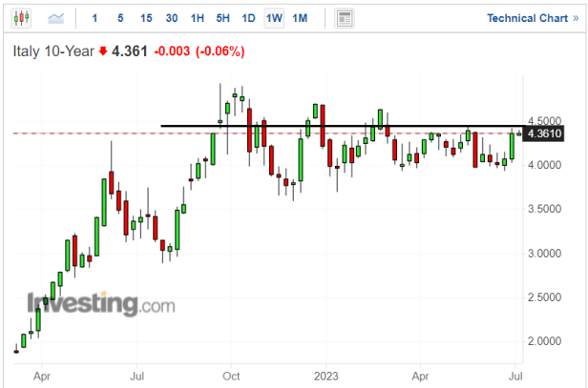Select the 15 minute timeframe

(x=146, y=18)
